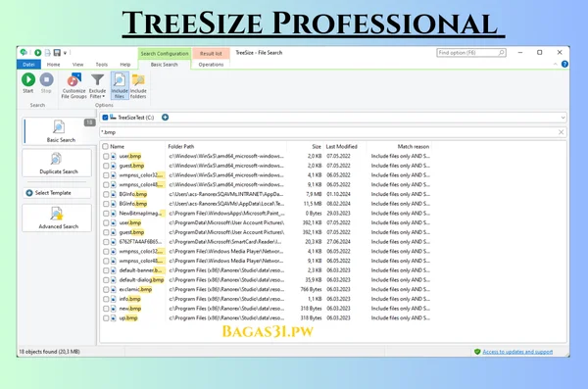Select the Basic Search ribbon tab
Image resolution: width=588 pixels, height=389 pixels.
click(165, 65)
